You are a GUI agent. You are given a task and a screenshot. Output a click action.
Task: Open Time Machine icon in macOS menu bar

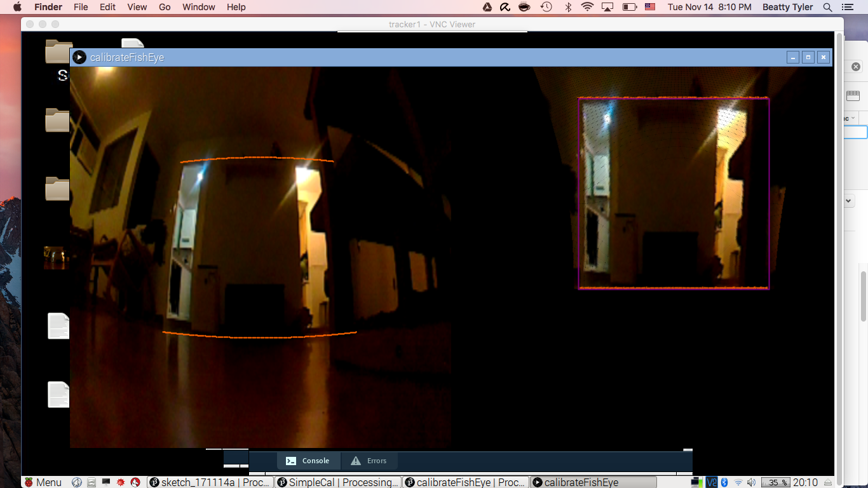point(546,7)
